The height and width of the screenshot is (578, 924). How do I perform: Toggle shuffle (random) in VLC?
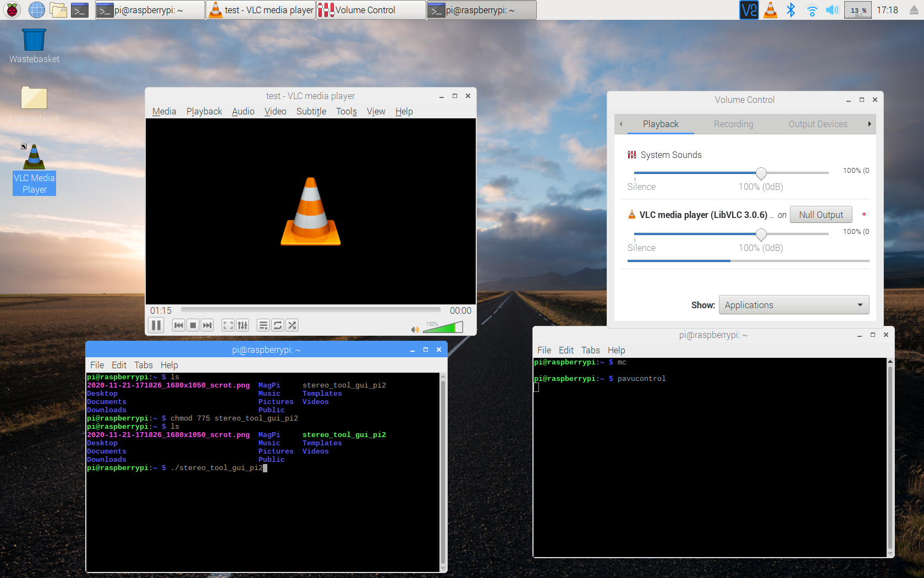coord(292,325)
